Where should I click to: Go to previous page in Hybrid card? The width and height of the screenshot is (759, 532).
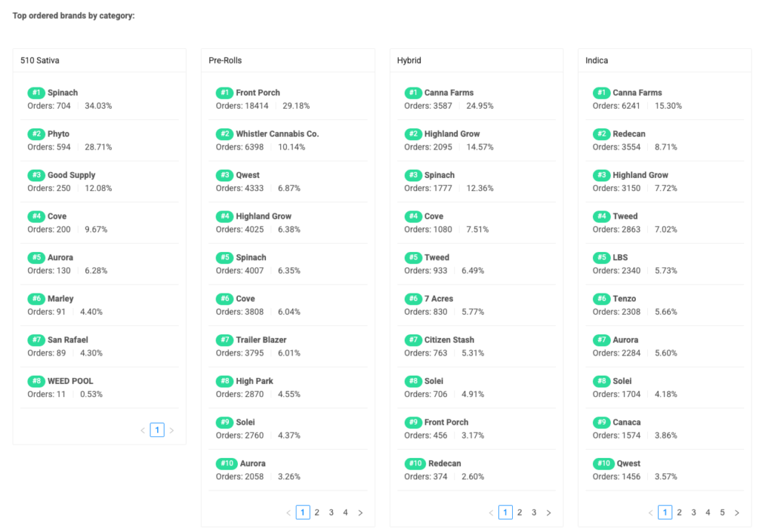tap(491, 513)
